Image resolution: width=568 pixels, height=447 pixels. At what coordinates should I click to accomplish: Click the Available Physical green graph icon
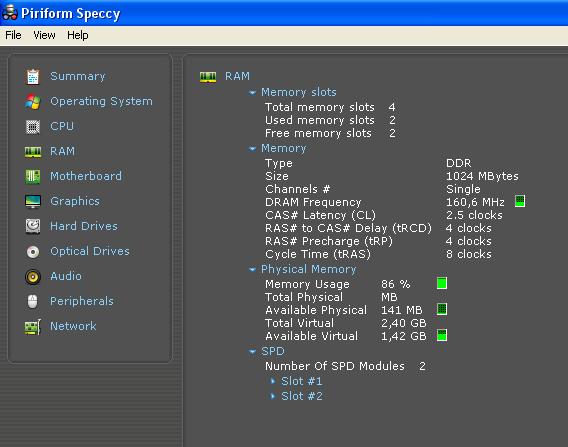click(x=442, y=309)
